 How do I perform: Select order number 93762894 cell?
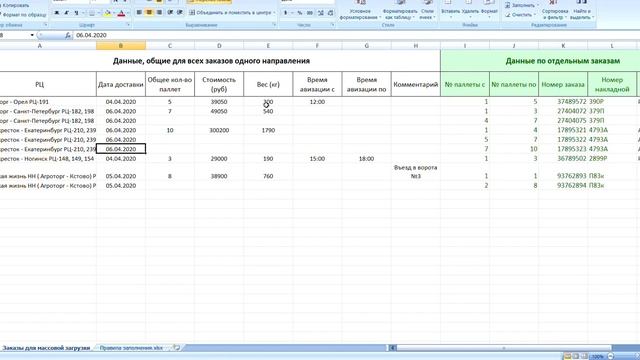point(563,185)
